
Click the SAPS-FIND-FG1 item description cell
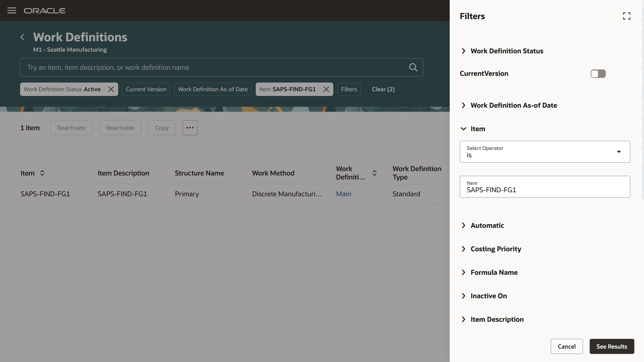pyautogui.click(x=122, y=194)
